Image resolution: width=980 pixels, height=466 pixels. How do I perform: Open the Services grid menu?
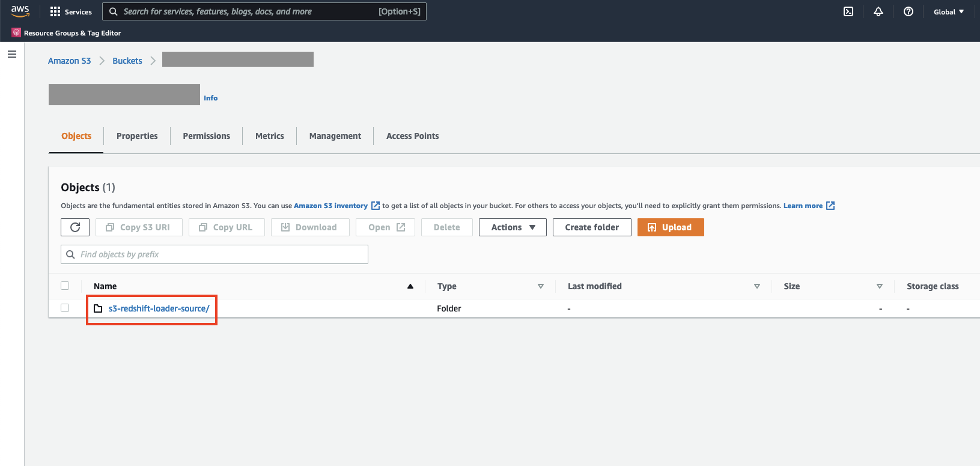pos(71,11)
